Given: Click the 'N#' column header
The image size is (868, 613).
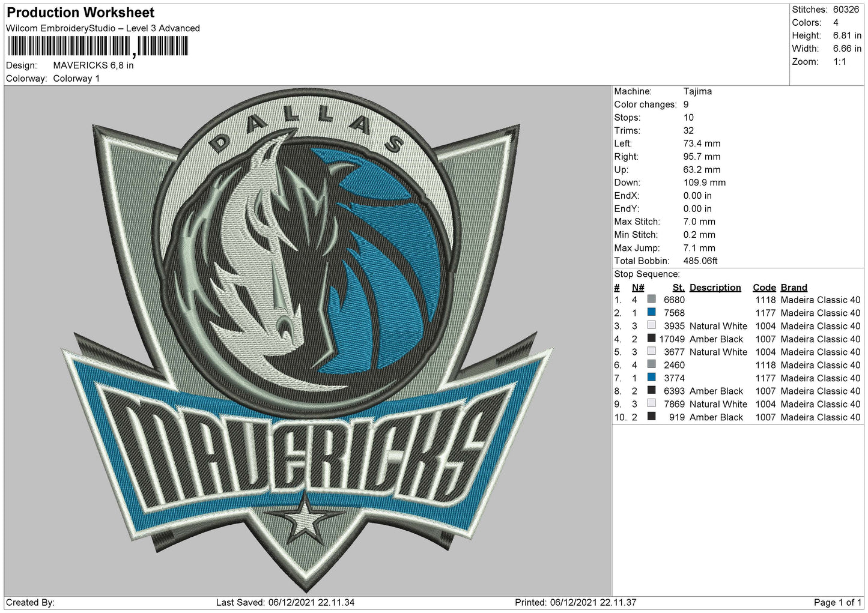Looking at the screenshot, I should point(638,288).
